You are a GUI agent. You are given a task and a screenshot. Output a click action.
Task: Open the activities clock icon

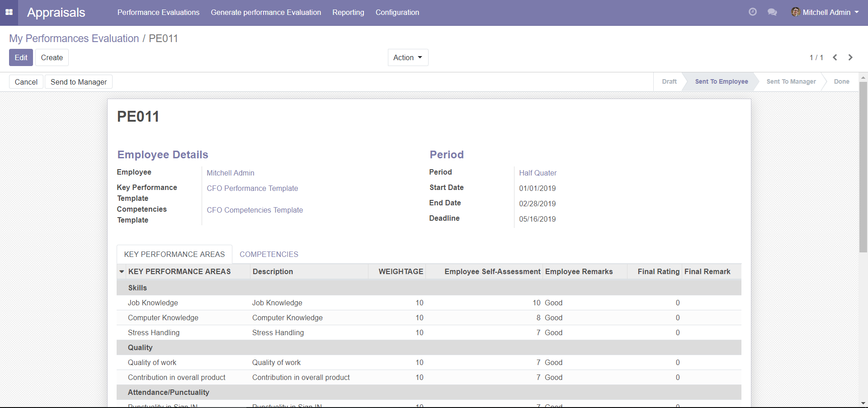pos(752,12)
